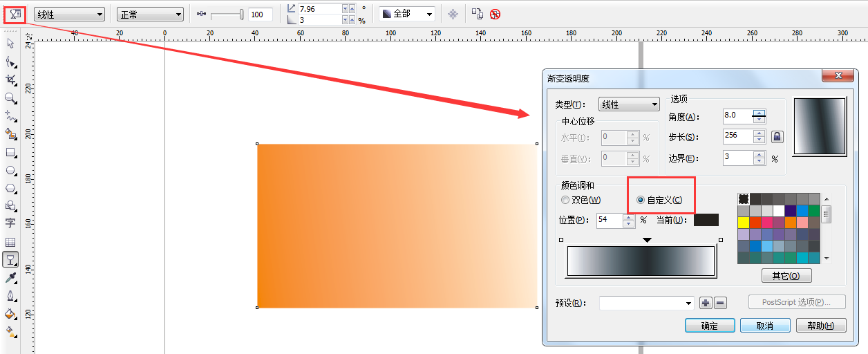Image resolution: width=868 pixels, height=354 pixels.
Task: Click the Edit Transparency icon in the property bar
Action: [15, 14]
